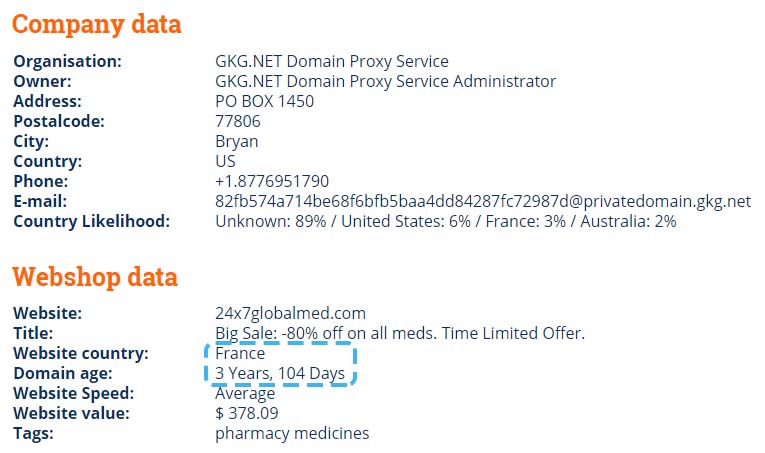Click the Domain age label
Viewport: 765px width, 453px height.
tap(63, 374)
